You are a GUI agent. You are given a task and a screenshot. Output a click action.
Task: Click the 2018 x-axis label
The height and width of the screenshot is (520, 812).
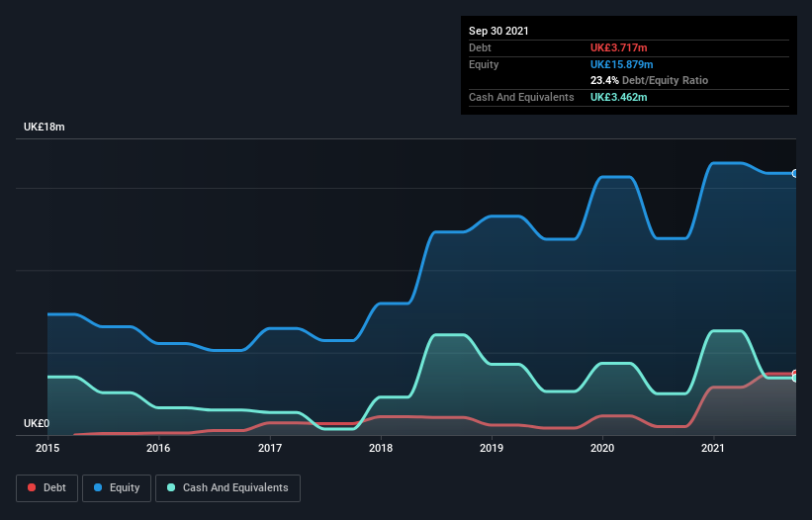pos(381,448)
